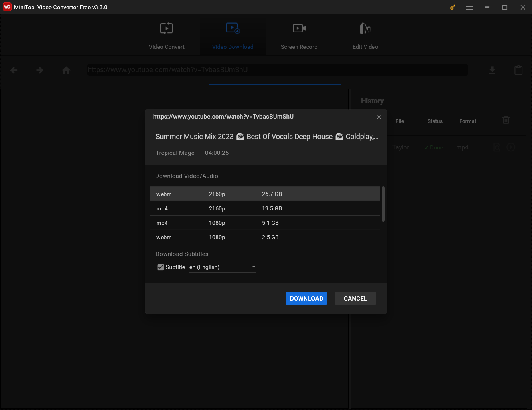Toggle the Subtitle checkbox
Viewport: 532px width, 410px height.
click(x=160, y=267)
